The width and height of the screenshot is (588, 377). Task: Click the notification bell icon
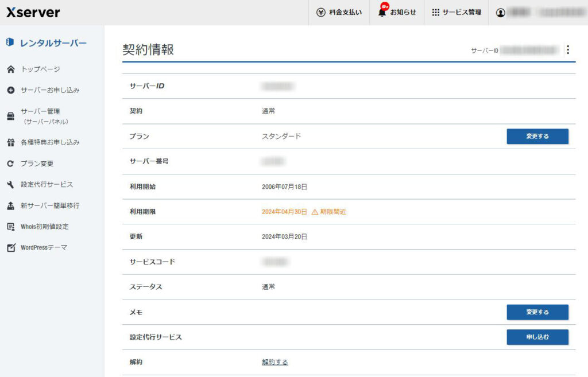tap(382, 12)
